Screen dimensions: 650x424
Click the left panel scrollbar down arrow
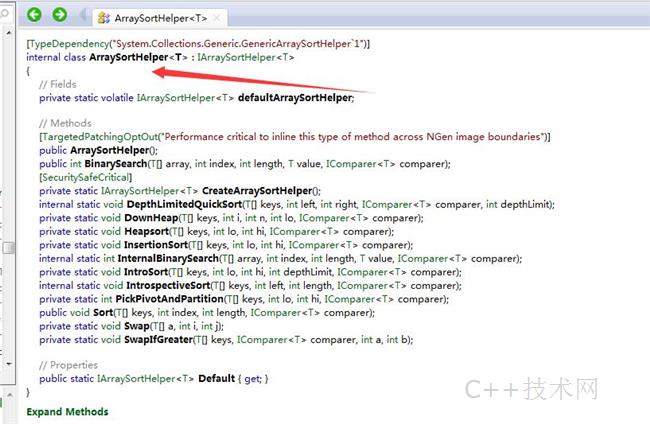pyautogui.click(x=9, y=364)
